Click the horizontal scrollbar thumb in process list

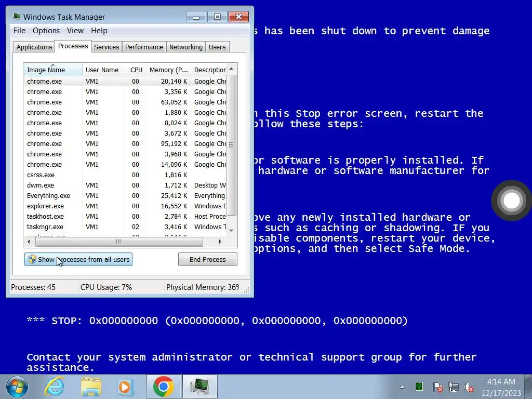[x=119, y=242]
